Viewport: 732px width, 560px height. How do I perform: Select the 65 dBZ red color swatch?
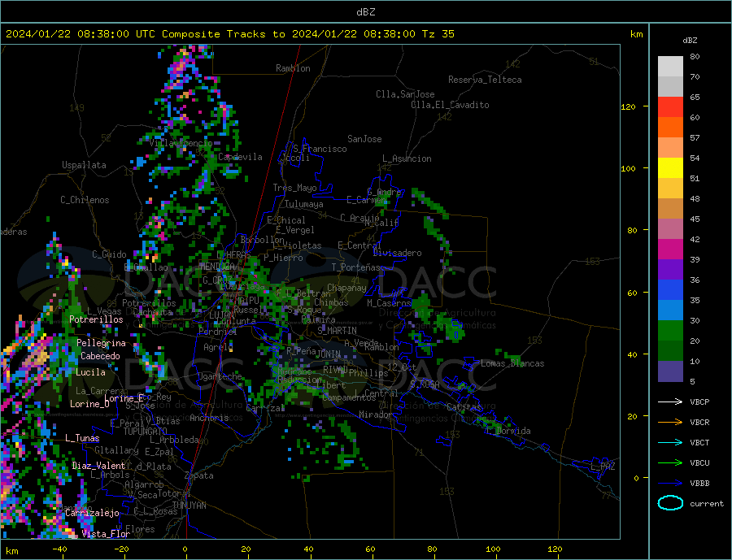tap(670, 106)
